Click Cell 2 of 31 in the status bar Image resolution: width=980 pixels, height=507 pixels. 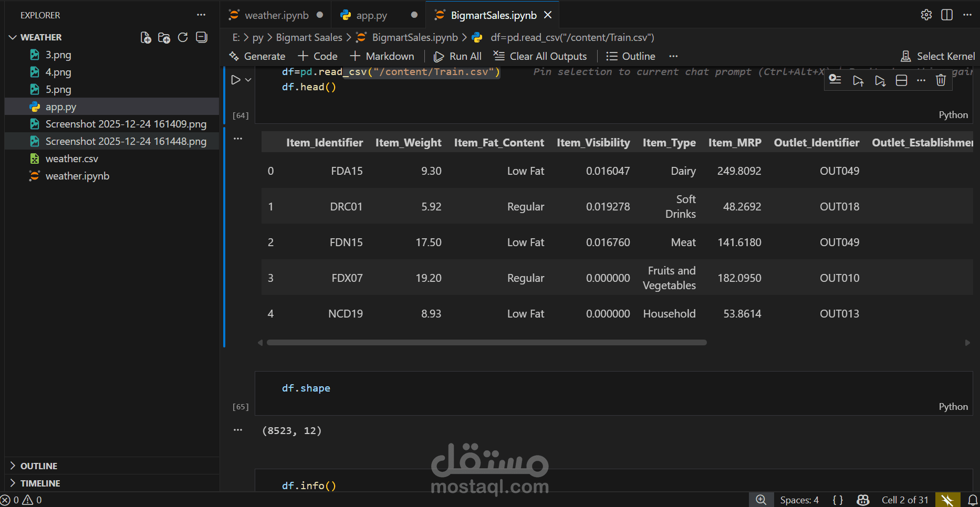(905, 500)
